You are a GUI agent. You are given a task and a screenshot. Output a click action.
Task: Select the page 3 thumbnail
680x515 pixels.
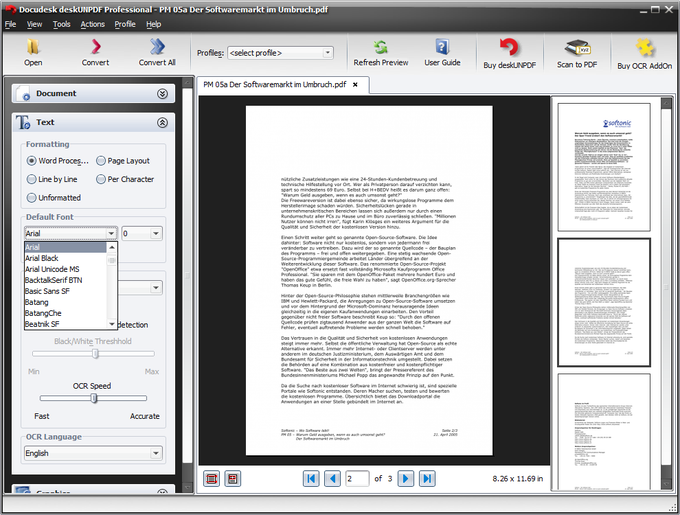(x=604, y=431)
